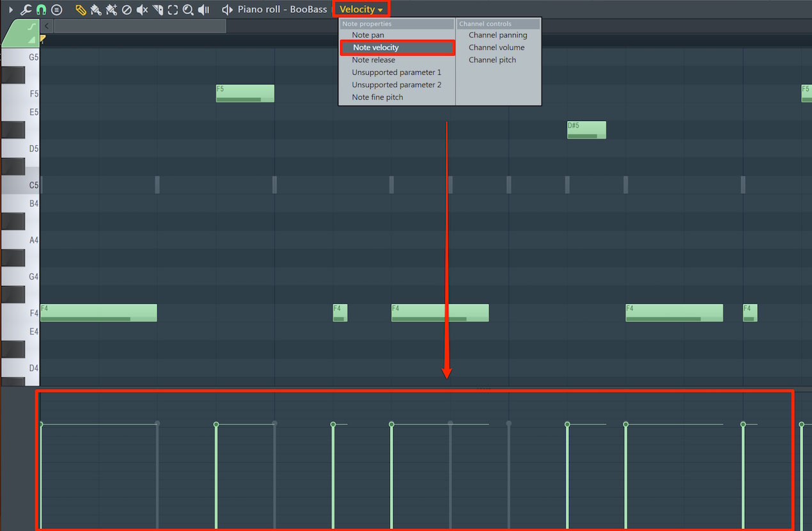Click the scroll left arrow button
This screenshot has width=812, height=531.
click(47, 26)
